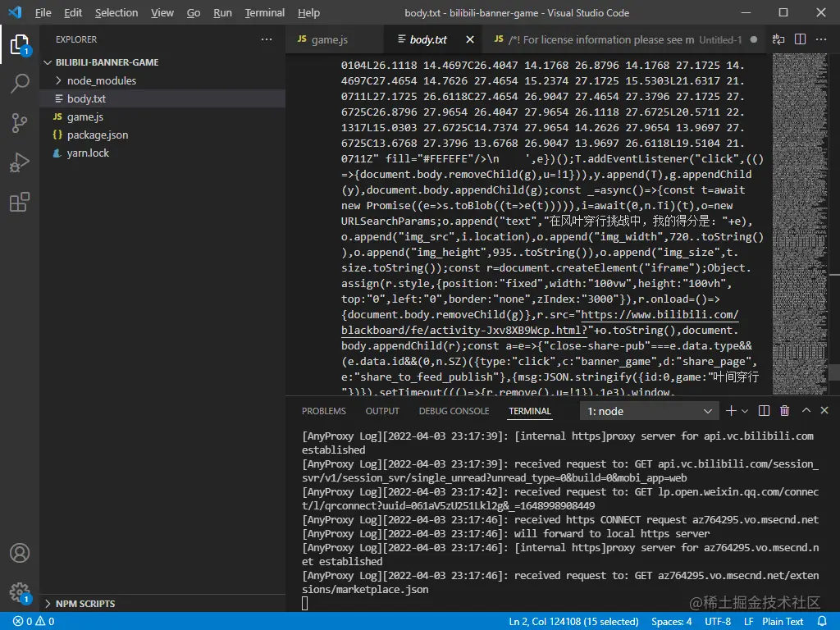
Task: Click the unsaved dot on Untitled-1 tab
Action: click(x=754, y=39)
